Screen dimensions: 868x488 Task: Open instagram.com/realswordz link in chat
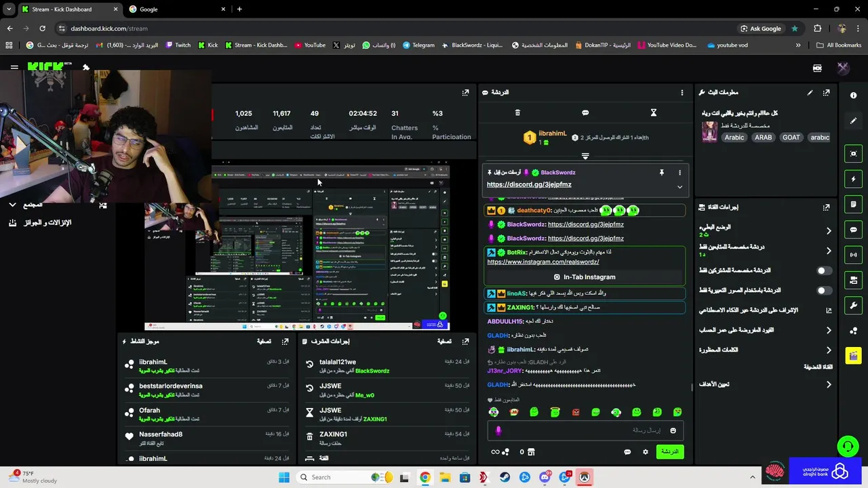click(543, 262)
